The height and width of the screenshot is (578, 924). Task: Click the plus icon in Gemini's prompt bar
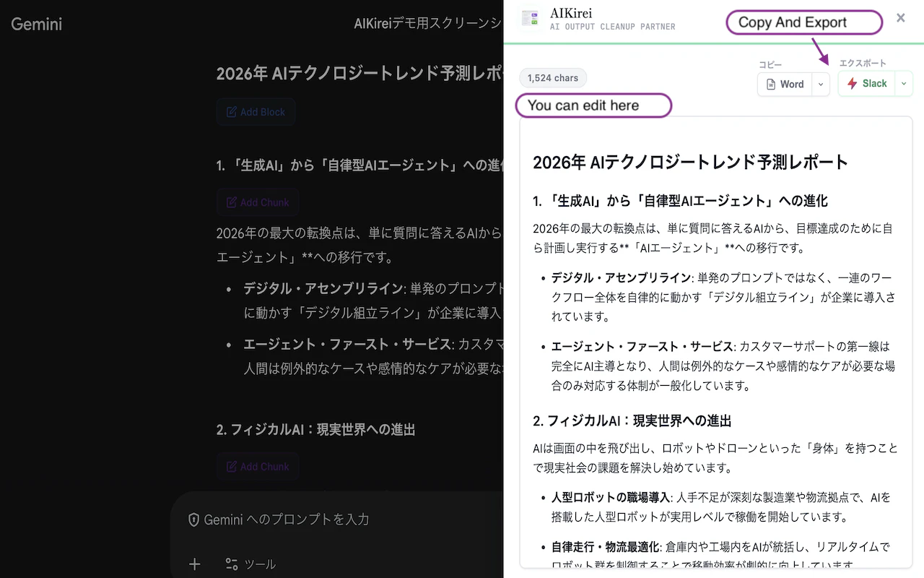point(194,564)
